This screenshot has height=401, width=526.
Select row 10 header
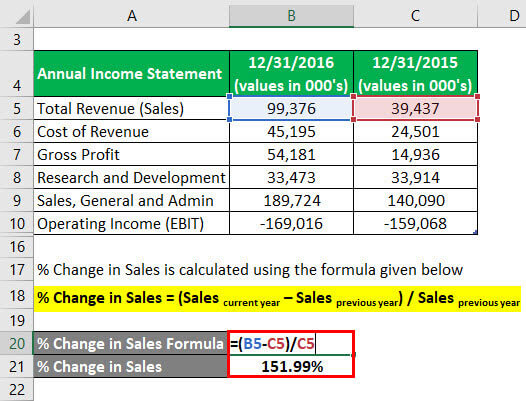tap(17, 223)
